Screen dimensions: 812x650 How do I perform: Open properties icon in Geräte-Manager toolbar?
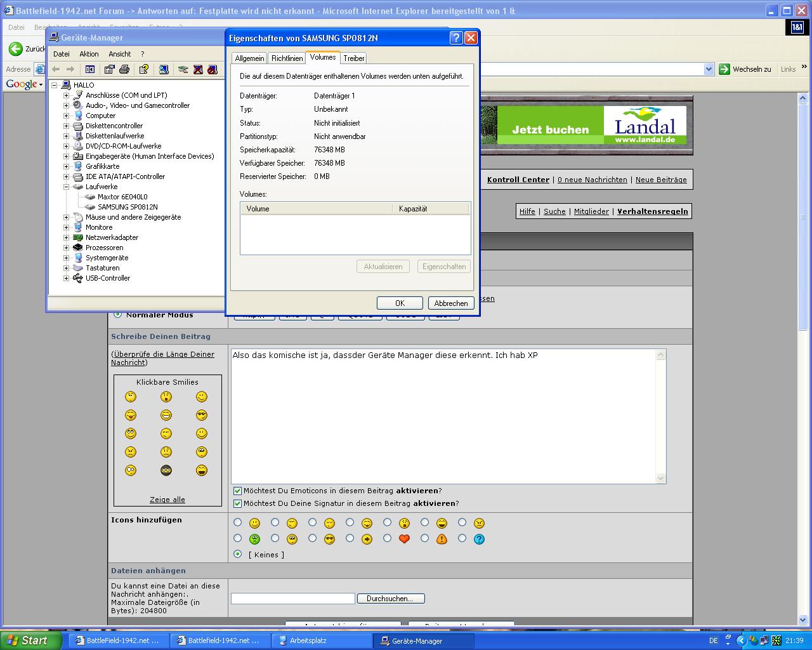click(x=110, y=69)
